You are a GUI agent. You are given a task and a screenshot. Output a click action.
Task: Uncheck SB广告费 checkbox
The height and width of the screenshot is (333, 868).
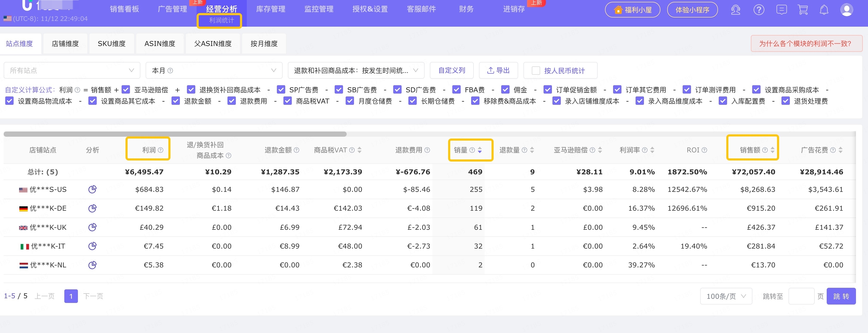click(339, 90)
